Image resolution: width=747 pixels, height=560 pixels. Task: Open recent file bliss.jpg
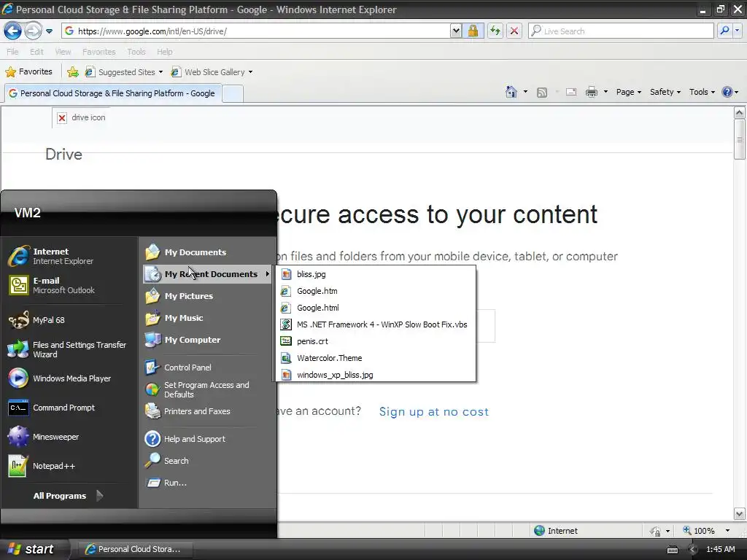point(376,274)
